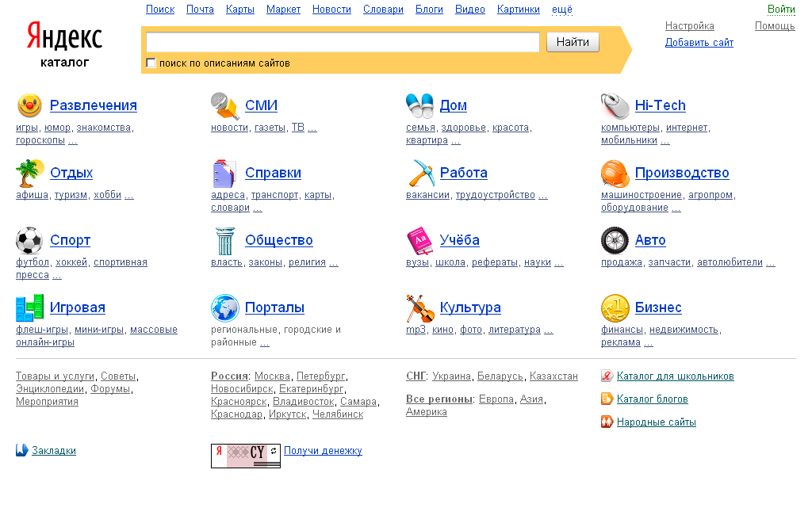This screenshot has width=812, height=523.
Task: Click the Яндекс каталог logo
Action: [x=65, y=45]
